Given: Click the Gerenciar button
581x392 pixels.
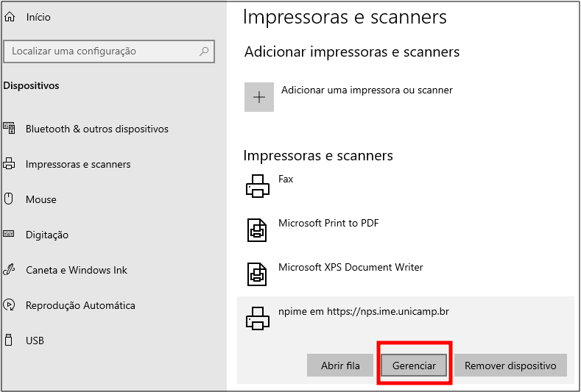Looking at the screenshot, I should pos(414,366).
